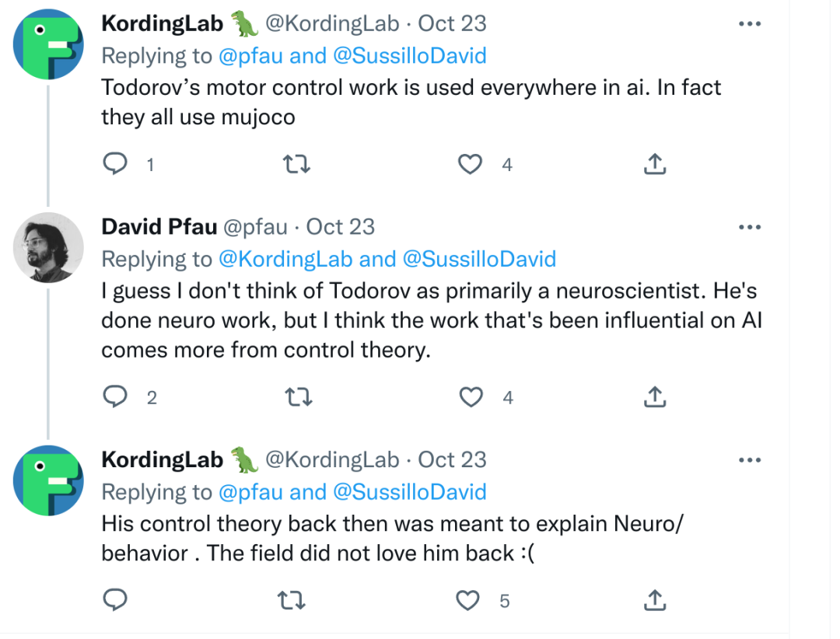
Task: Reply to the last KordingLab tweet
Action: [x=115, y=600]
